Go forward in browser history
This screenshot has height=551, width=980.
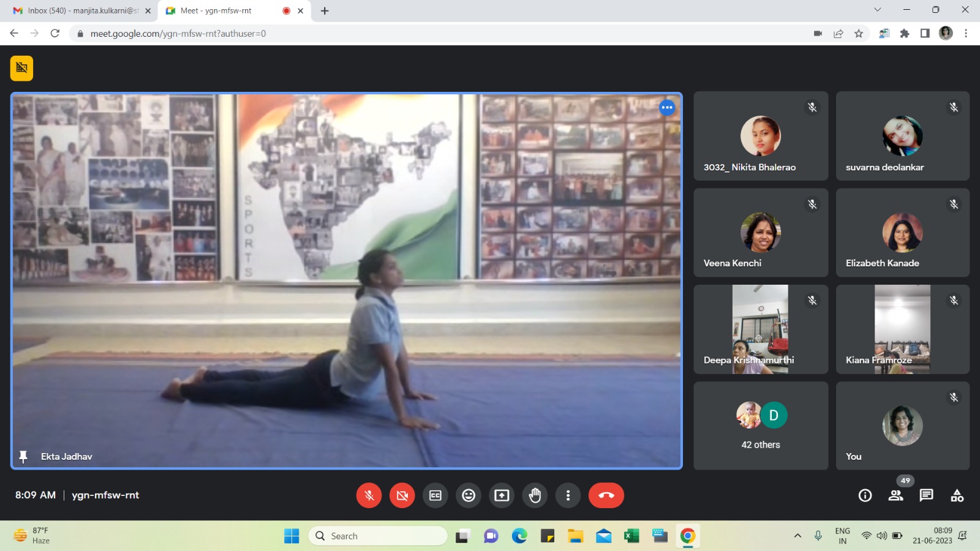click(34, 34)
